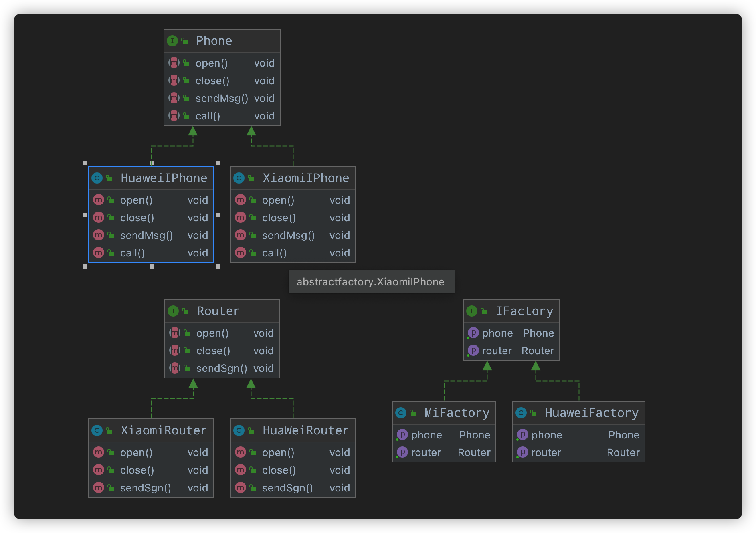Image resolution: width=756 pixels, height=533 pixels.
Task: Click property icon beside IFactory's router
Action: (x=473, y=351)
